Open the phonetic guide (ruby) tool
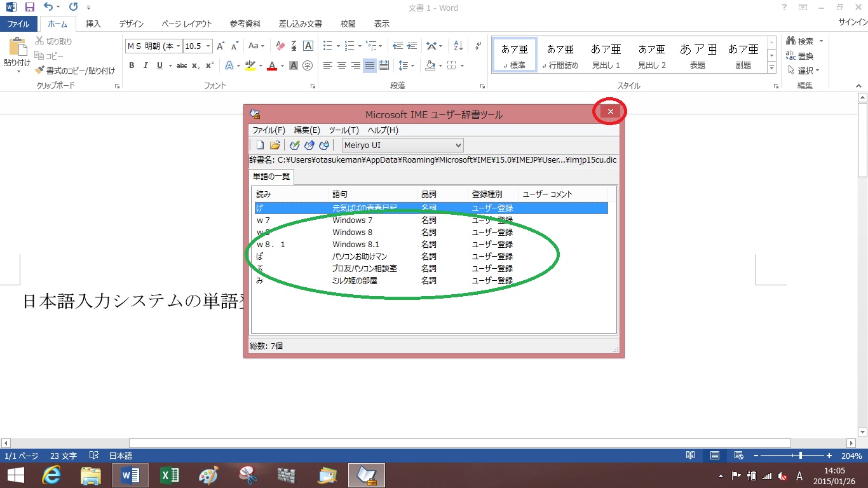 pos(294,46)
